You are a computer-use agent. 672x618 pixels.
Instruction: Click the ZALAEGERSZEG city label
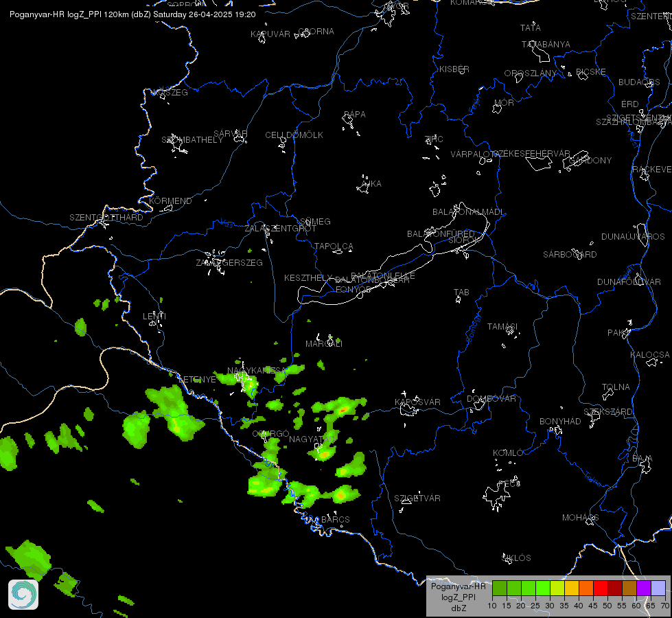(229, 263)
